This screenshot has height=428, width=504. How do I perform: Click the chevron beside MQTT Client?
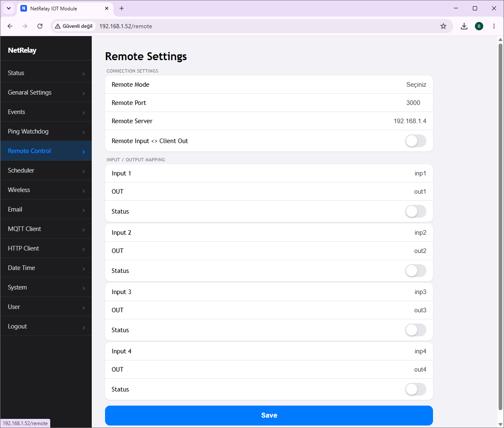(x=83, y=230)
